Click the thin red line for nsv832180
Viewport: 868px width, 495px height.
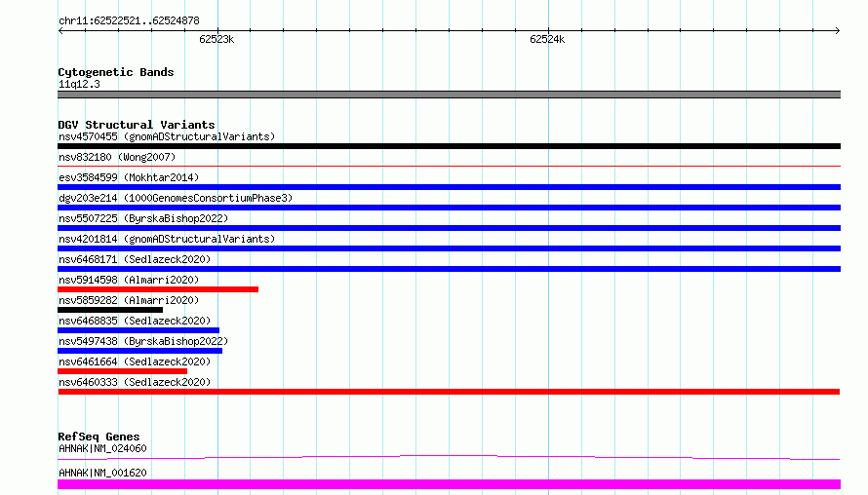pos(449,166)
